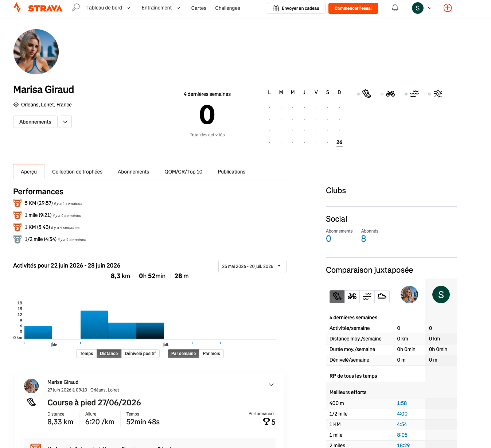Click the location target icon beside Orleans
The image size is (491, 448).
point(16,105)
